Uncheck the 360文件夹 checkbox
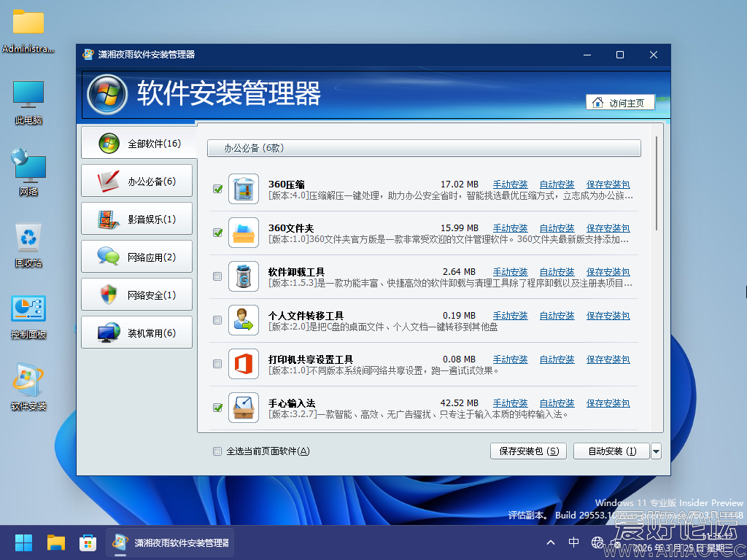The image size is (747, 560). (217, 233)
